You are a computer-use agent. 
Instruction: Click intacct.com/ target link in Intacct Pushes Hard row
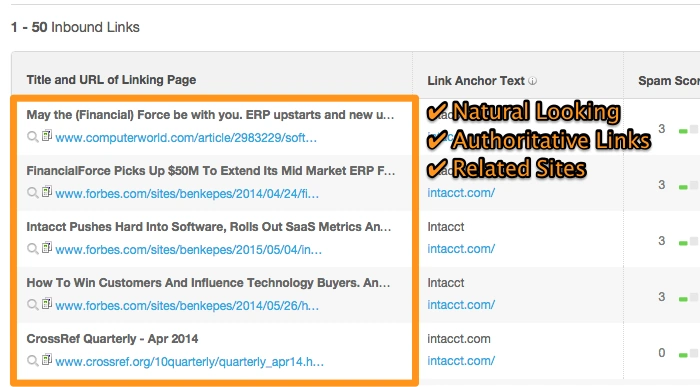click(461, 249)
